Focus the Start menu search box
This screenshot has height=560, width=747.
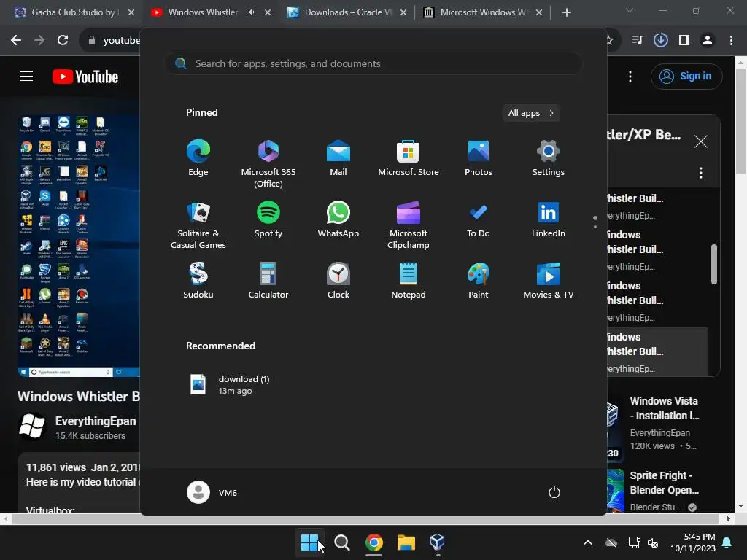point(373,63)
